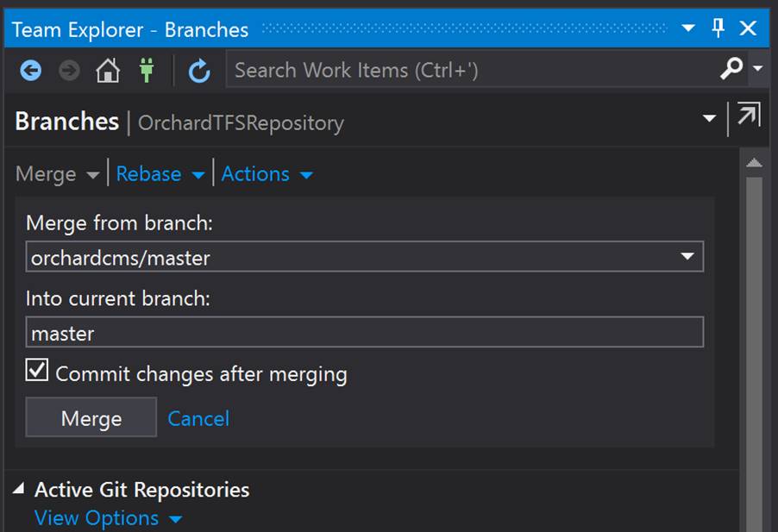Click the Branches page title
The width and height of the screenshot is (778, 532).
pos(67,122)
